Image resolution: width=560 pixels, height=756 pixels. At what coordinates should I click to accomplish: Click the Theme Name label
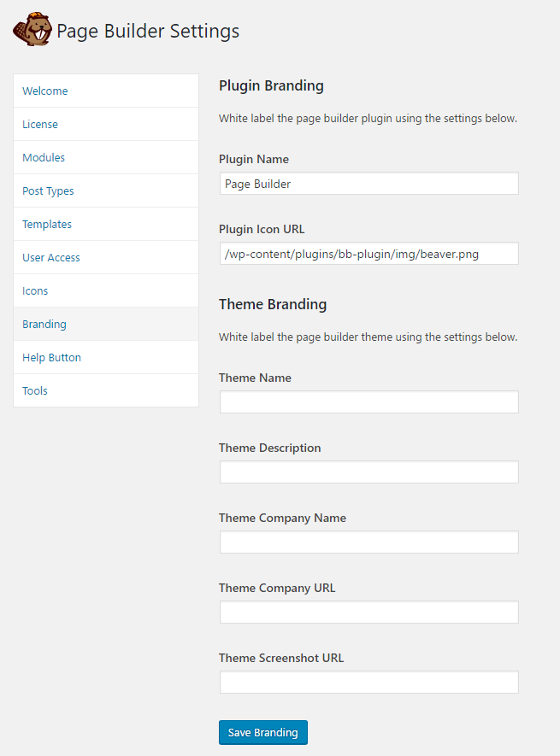coord(255,378)
